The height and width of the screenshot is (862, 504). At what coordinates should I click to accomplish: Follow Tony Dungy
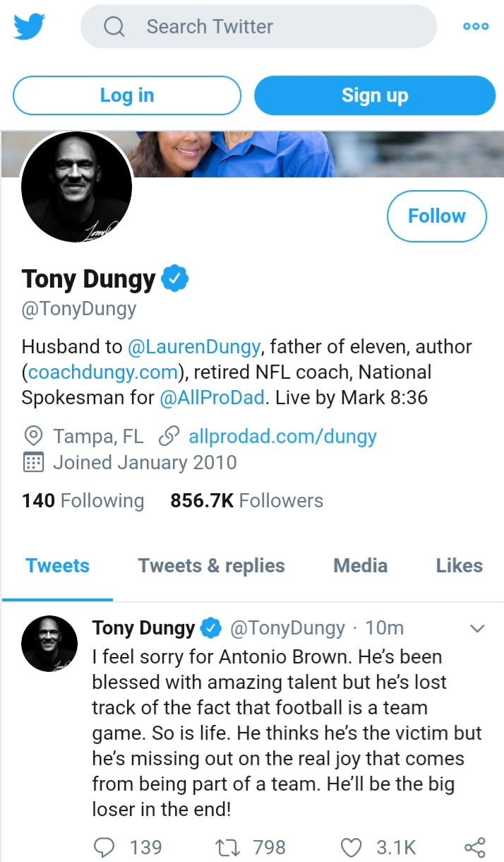437,215
